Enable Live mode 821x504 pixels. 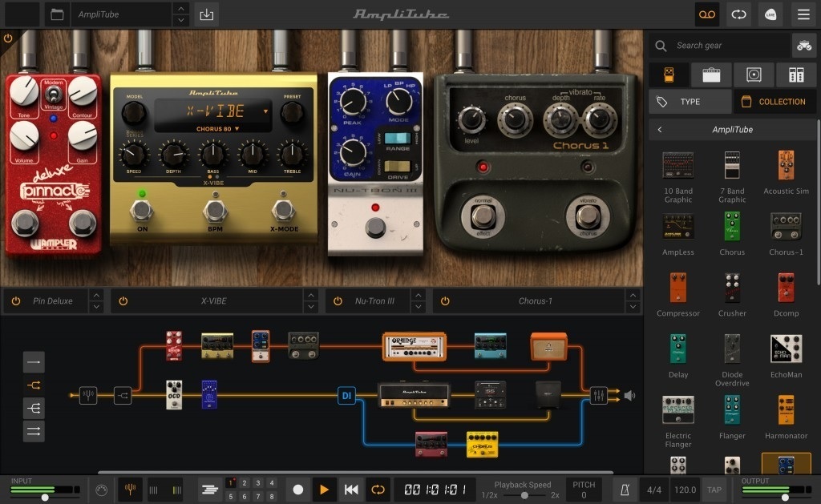point(770,14)
